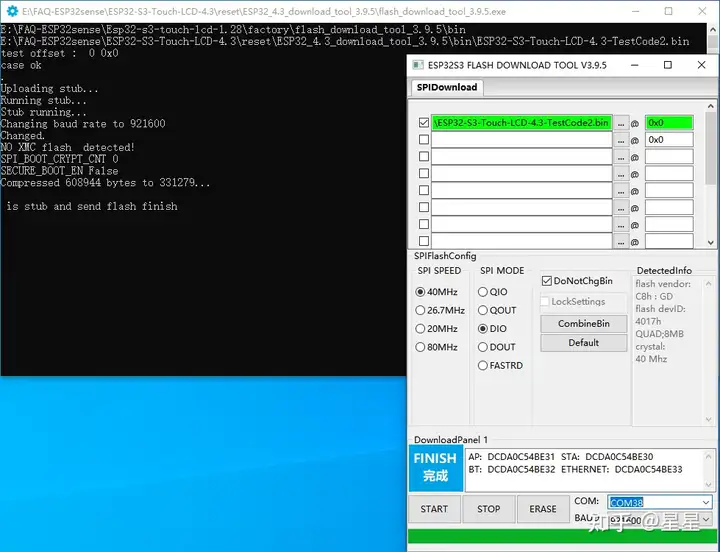Check the sixth file row checkbox
The width and height of the screenshot is (720, 552).
424,207
